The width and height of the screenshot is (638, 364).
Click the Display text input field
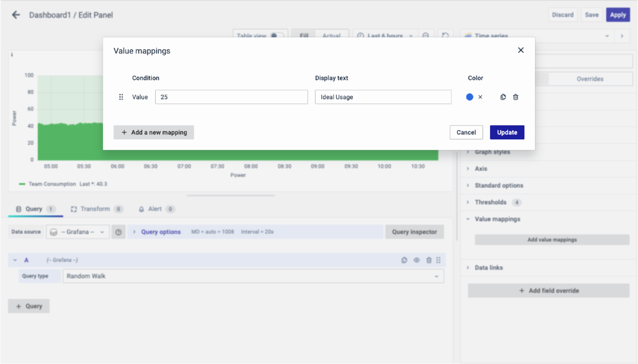click(x=383, y=97)
